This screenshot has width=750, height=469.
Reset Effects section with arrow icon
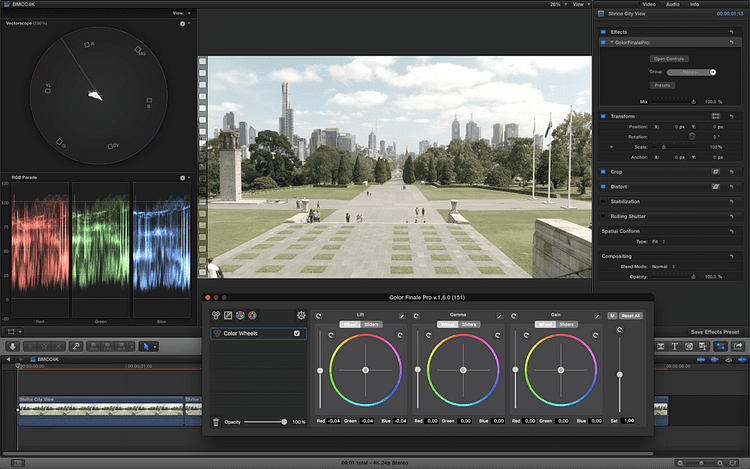[731, 32]
